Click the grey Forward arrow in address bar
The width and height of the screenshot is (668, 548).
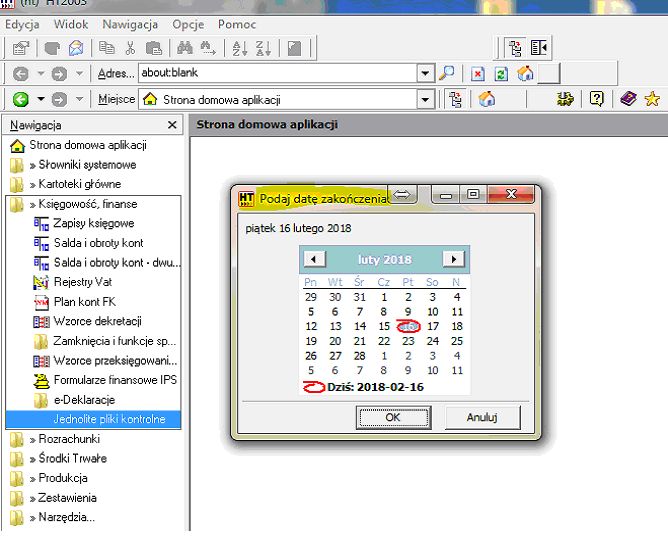[59, 74]
